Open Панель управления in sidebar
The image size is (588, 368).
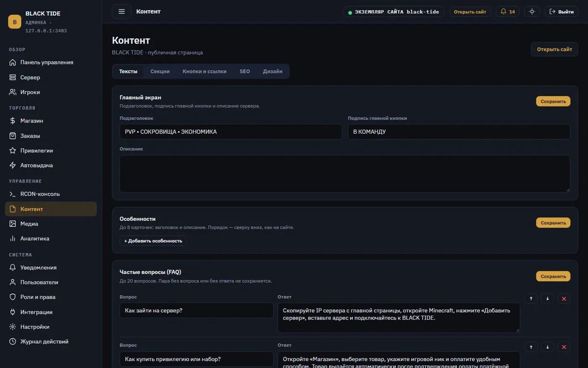[x=51, y=62]
